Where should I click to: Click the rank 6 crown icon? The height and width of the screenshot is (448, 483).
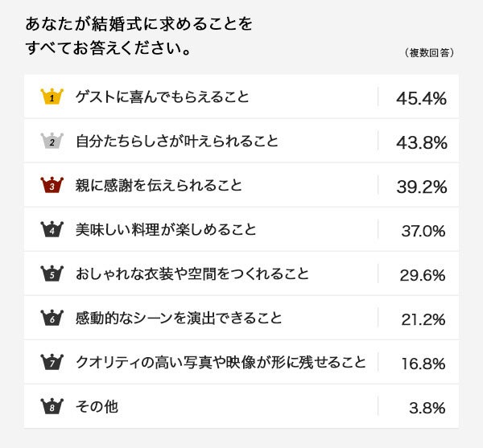click(52, 318)
